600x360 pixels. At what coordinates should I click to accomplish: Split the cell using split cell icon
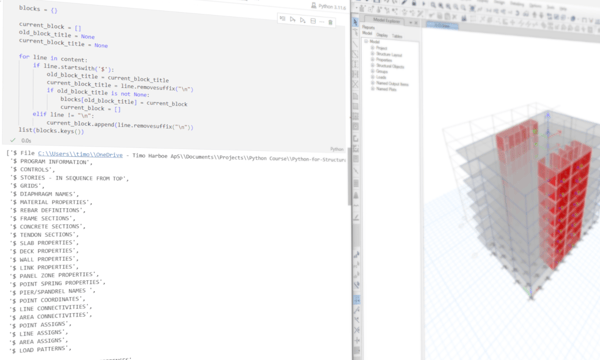tap(313, 21)
